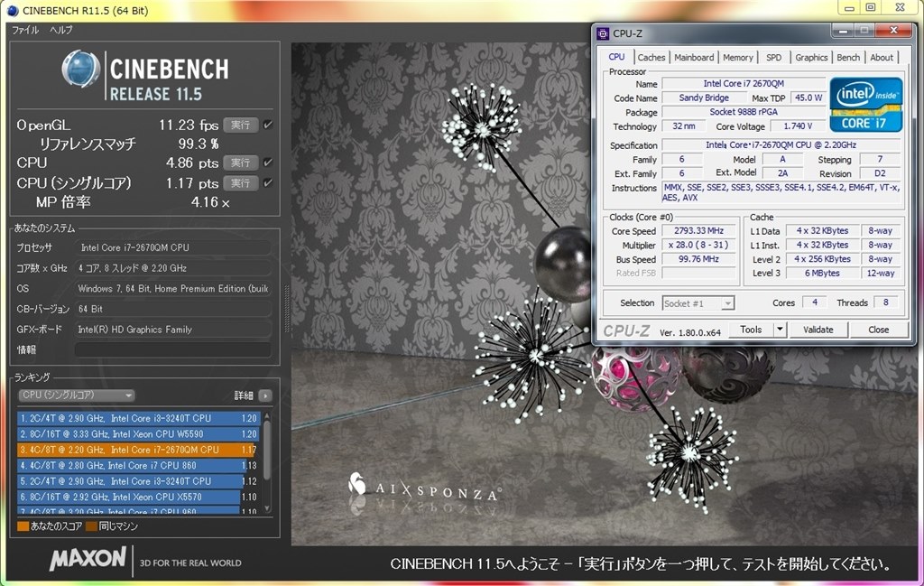Click the Intel Core i7 badge in CPU-Z

(865, 105)
